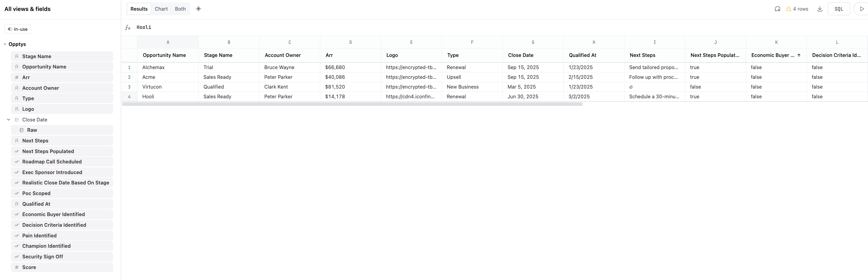Click the download results icon
Viewport: 868px width, 280px height.
(820, 9)
